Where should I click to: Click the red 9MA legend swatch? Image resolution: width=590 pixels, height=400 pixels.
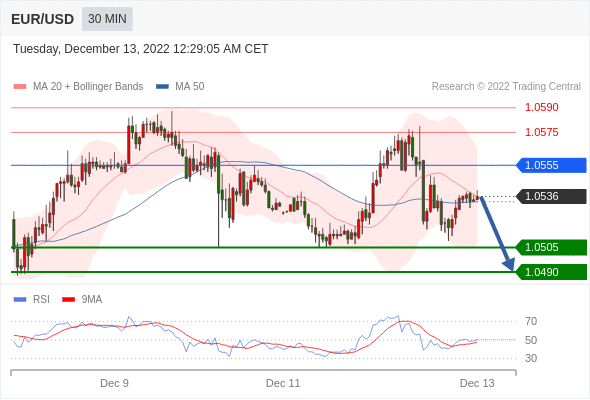(68, 300)
